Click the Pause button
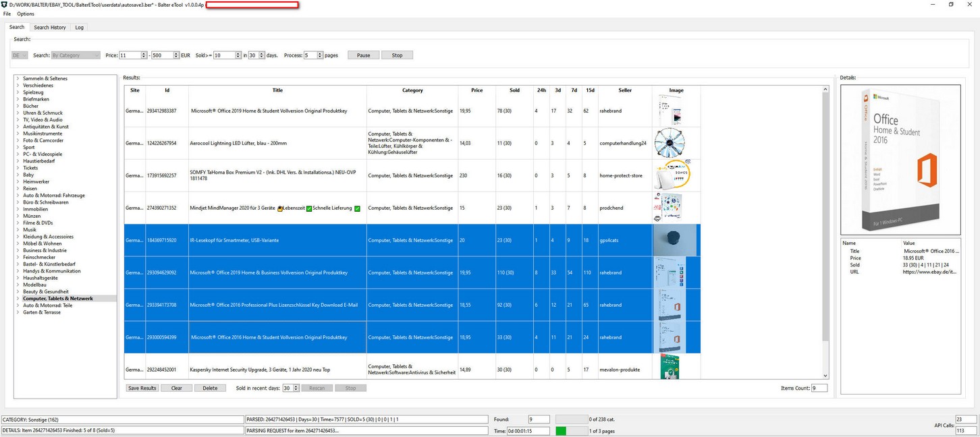Viewport: 980px width, 437px height. click(363, 55)
